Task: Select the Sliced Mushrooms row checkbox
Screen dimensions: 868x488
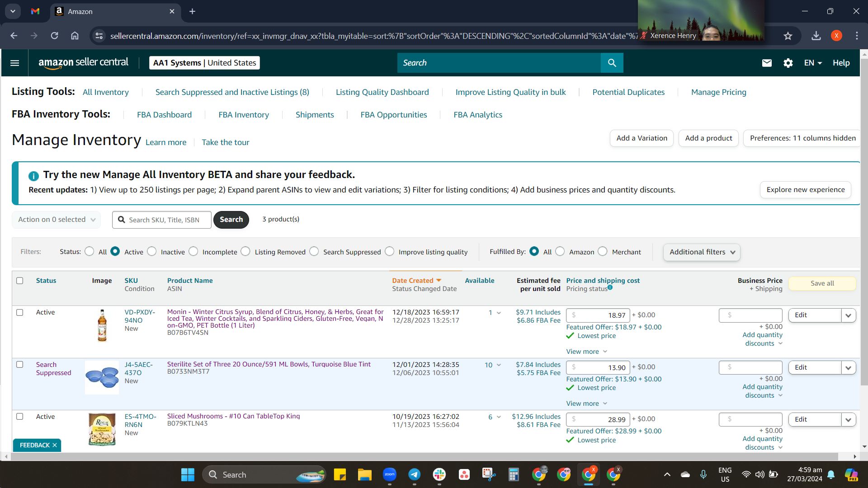Action: pyautogui.click(x=20, y=416)
